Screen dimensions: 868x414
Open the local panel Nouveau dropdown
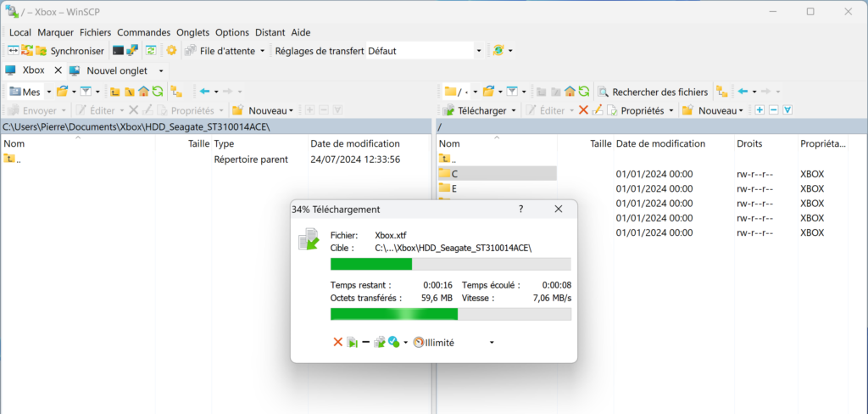[x=264, y=110]
